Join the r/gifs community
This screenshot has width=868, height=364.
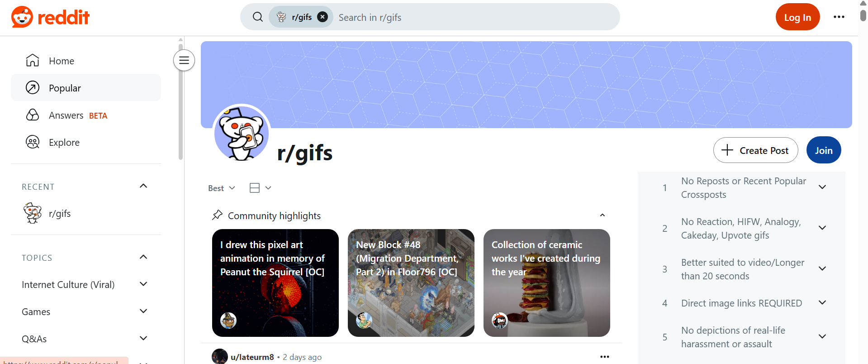tap(824, 150)
